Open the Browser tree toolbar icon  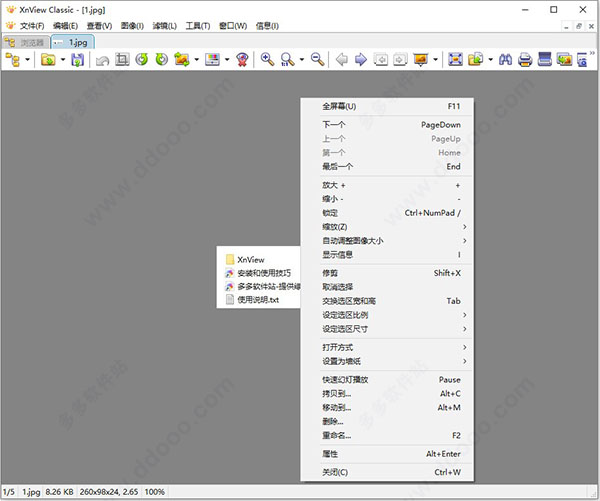(x=13, y=60)
